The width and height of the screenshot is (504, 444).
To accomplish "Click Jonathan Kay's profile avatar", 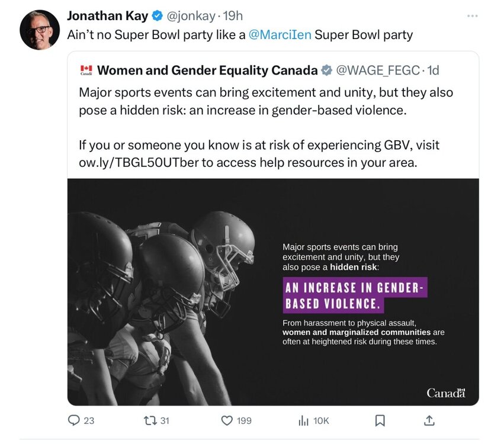I will [40, 30].
